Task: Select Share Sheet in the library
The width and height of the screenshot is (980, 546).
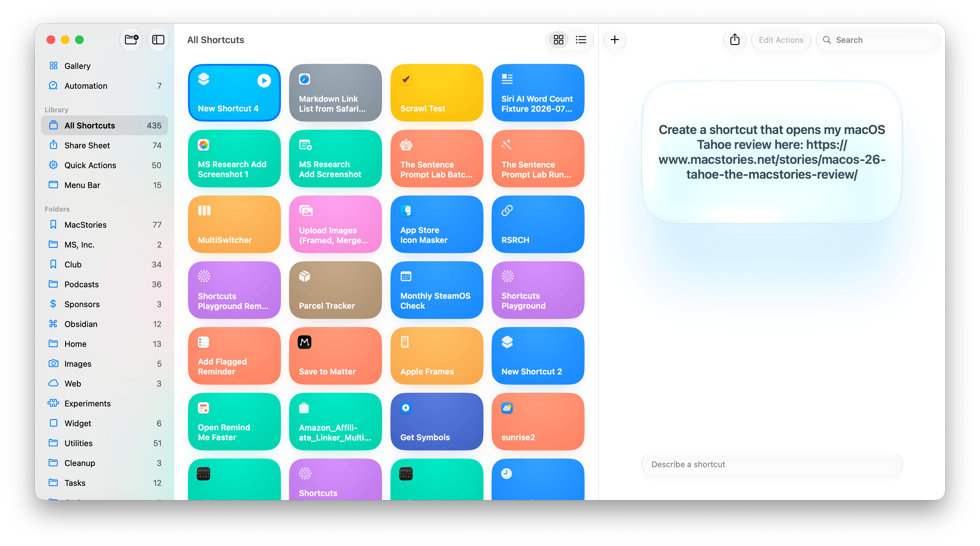Action: (104, 145)
